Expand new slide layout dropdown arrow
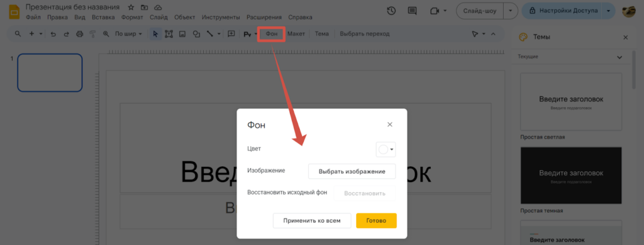The width and height of the screenshot is (644, 245). (41, 34)
